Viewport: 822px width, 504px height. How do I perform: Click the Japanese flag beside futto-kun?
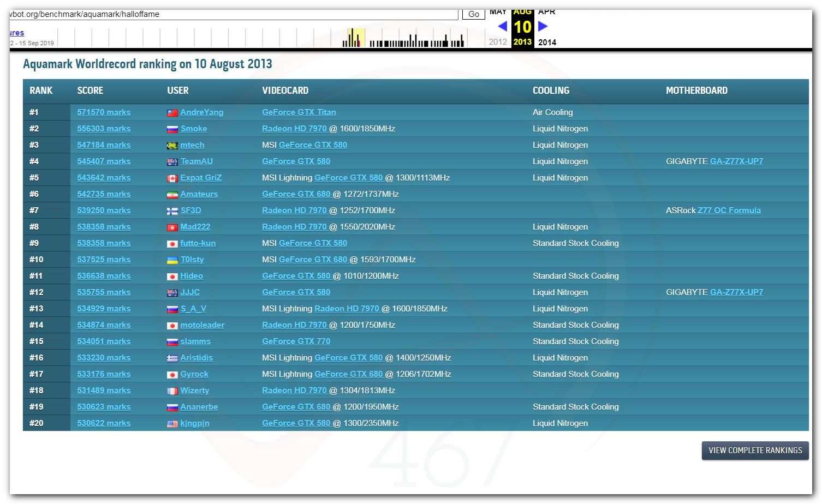click(x=172, y=244)
